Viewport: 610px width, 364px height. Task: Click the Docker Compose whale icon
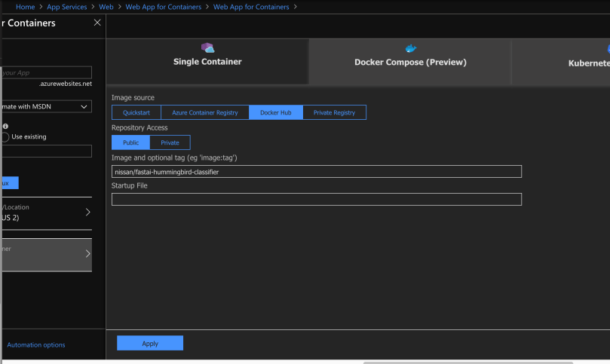[410, 48]
